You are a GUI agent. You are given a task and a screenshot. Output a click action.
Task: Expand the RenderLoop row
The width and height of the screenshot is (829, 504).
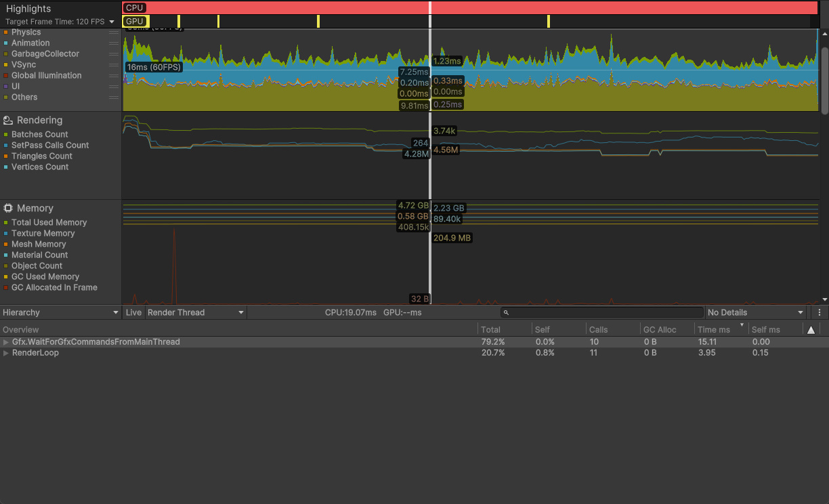click(x=6, y=353)
